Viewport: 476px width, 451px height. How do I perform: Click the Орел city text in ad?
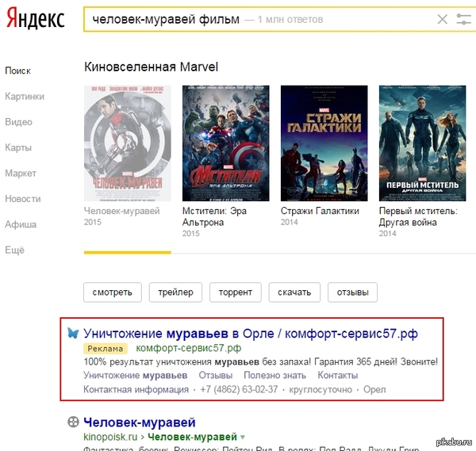[x=374, y=389]
